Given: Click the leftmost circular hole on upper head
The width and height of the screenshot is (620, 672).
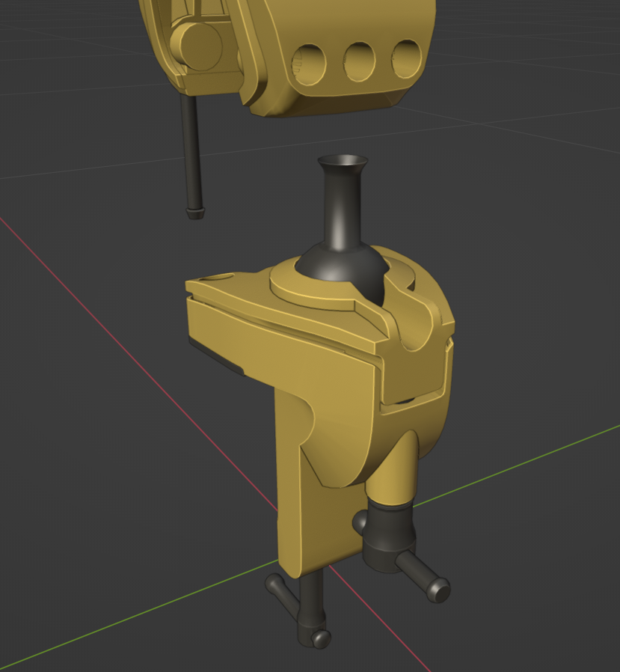Looking at the screenshot, I should (x=308, y=64).
